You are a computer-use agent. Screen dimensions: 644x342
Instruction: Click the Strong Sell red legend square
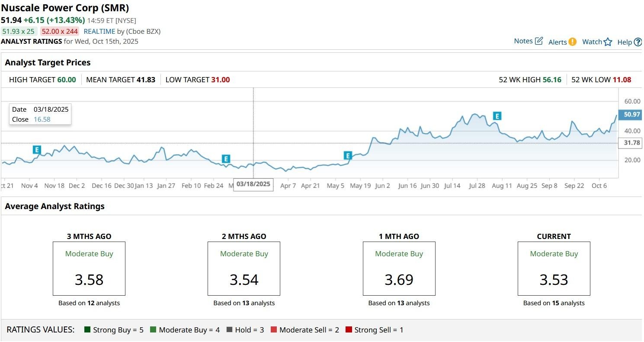[349, 330]
